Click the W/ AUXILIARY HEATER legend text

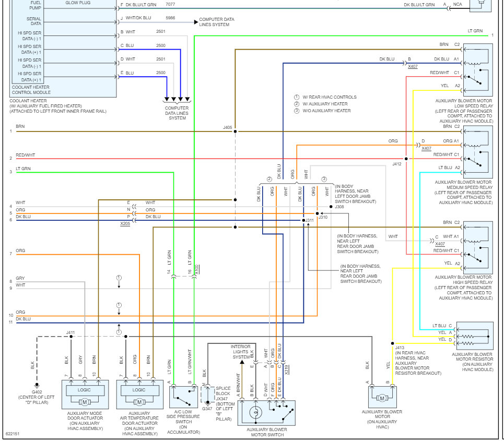click(325, 104)
